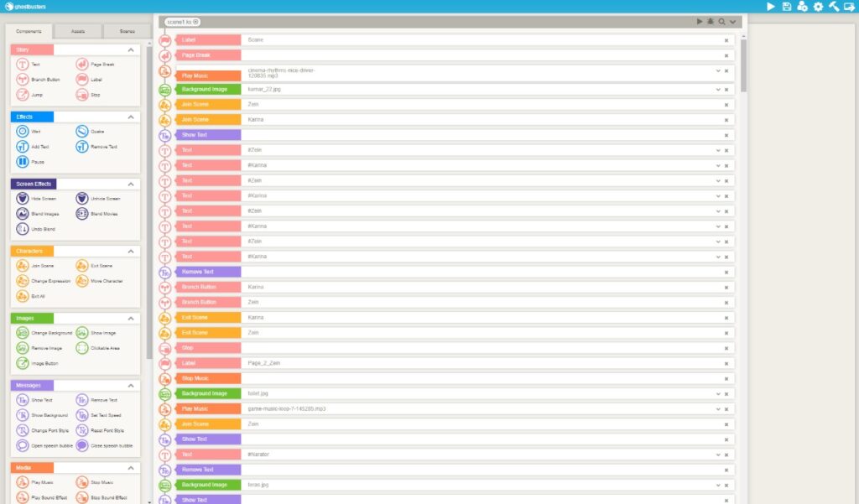Viewport: 859px width, 504px height.
Task: Select the Jump component icon
Action: tap(23, 95)
